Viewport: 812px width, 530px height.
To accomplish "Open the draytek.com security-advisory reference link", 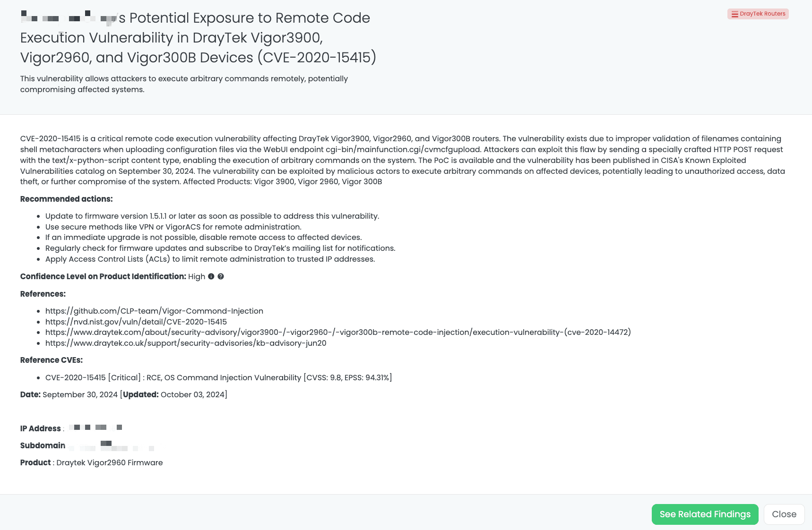I will 338,332.
